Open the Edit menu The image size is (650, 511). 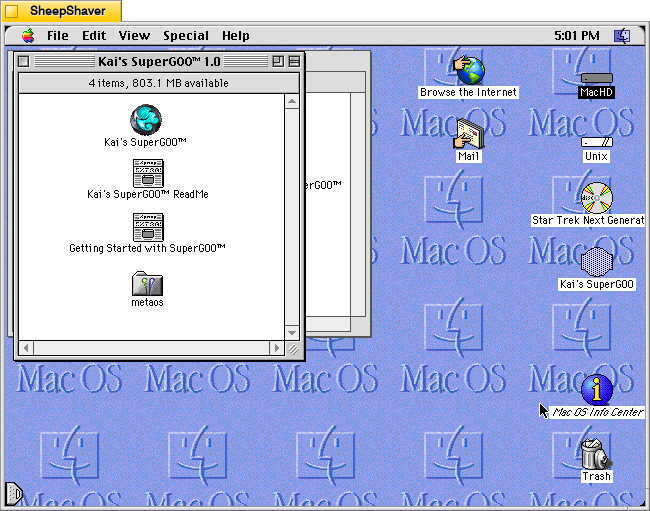94,36
